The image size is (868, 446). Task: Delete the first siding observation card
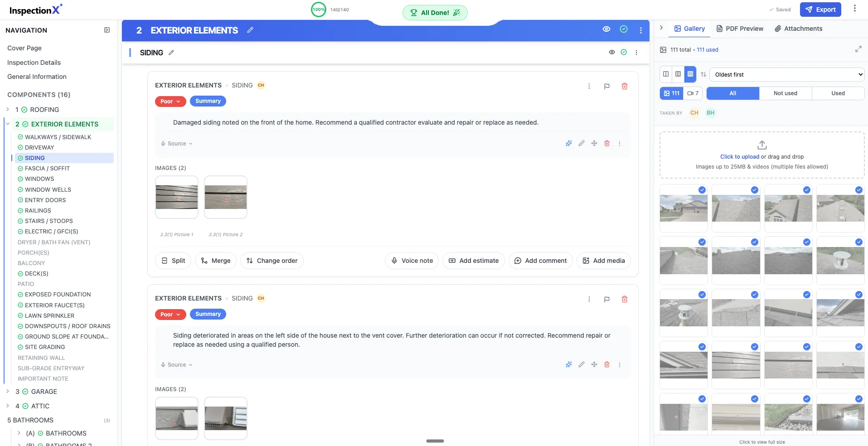(624, 86)
